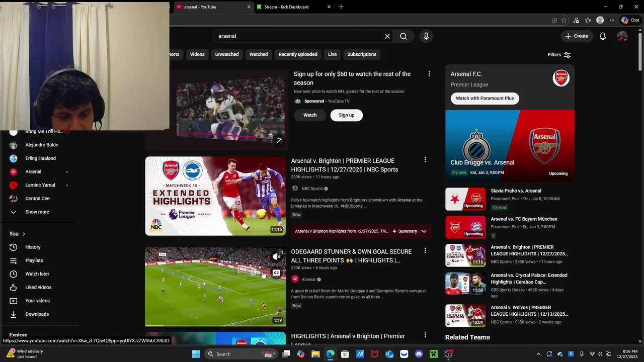Filter results by Subscriptions chip
The height and width of the screenshot is (362, 644).
click(x=362, y=54)
